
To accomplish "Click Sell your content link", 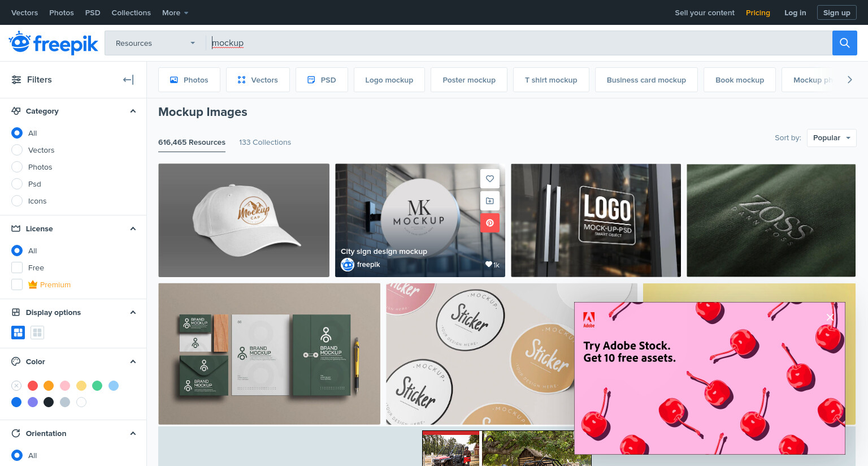I will [705, 12].
